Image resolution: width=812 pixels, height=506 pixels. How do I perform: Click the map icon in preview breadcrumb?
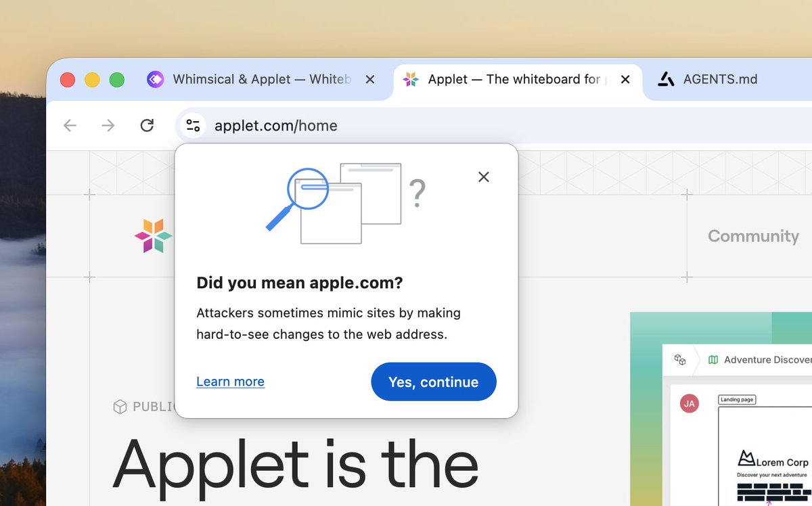click(x=713, y=360)
